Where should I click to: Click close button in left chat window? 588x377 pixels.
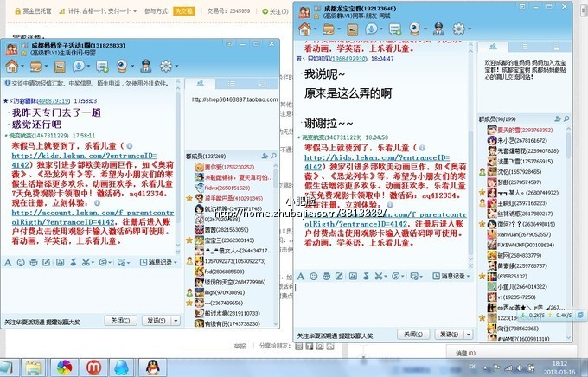[x=120, y=321]
